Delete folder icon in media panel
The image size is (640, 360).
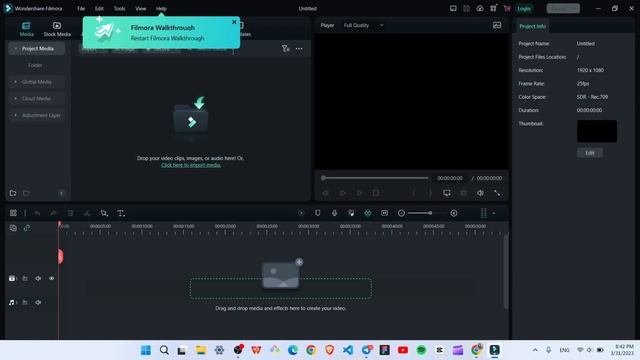pyautogui.click(x=27, y=193)
